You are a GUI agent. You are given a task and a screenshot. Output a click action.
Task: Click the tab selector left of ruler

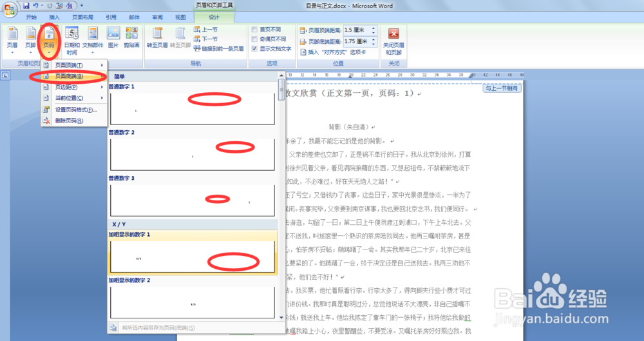click(6, 75)
